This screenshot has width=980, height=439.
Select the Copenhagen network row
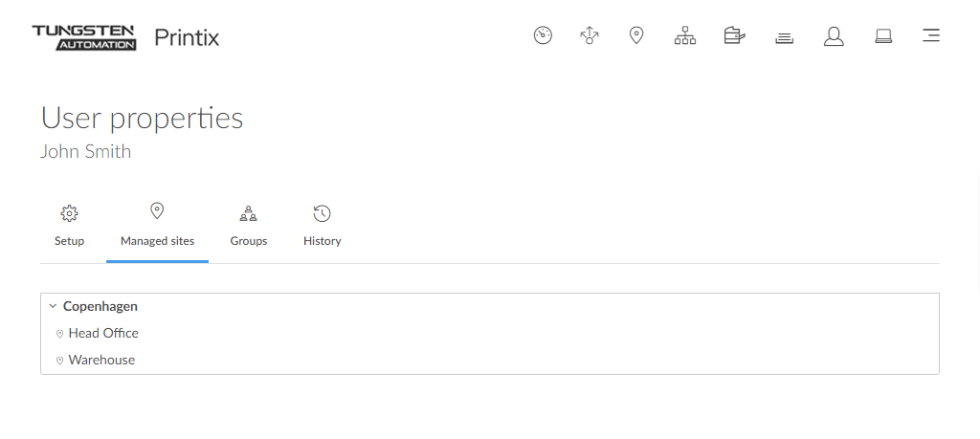(100, 307)
